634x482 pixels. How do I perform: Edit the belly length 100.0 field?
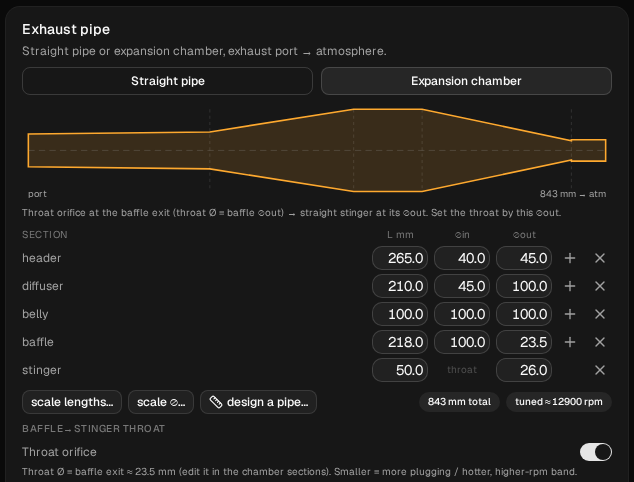coord(400,314)
